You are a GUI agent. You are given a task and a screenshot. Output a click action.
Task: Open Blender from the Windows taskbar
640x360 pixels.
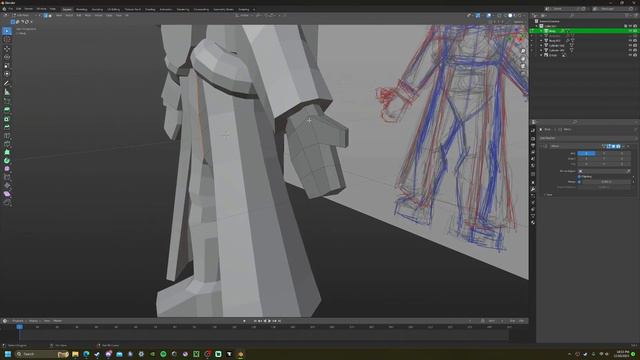(x=240, y=354)
